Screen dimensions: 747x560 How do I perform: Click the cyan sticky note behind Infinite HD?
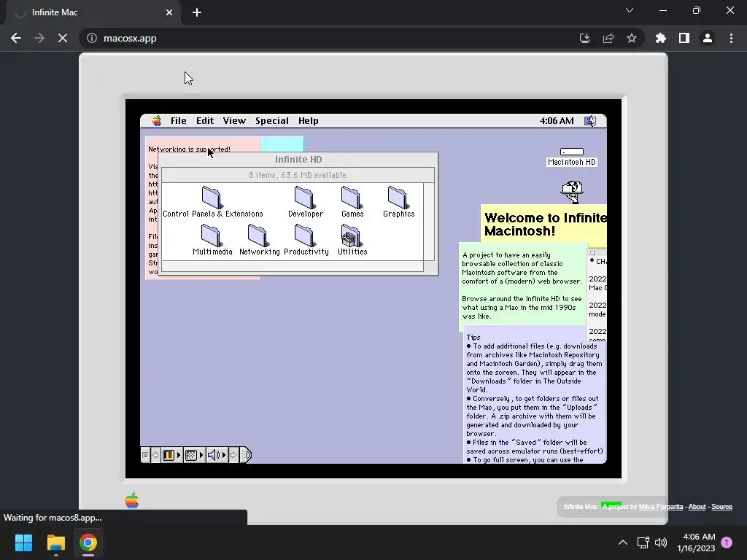(282, 144)
